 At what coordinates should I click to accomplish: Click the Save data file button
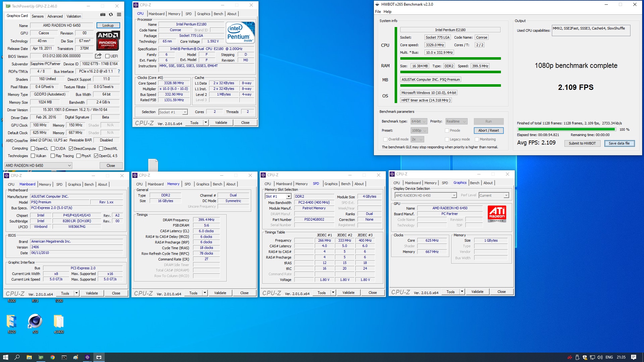pos(619,143)
